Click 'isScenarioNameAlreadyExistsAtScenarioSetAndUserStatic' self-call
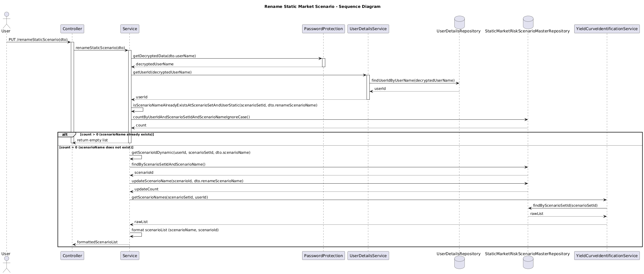Viewport: 644px width, 274px height. coord(225,105)
